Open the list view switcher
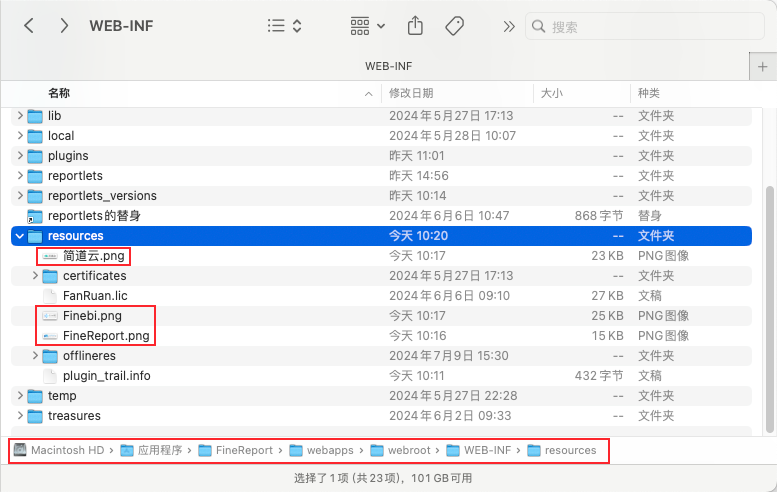The height and width of the screenshot is (492, 777). click(x=284, y=26)
